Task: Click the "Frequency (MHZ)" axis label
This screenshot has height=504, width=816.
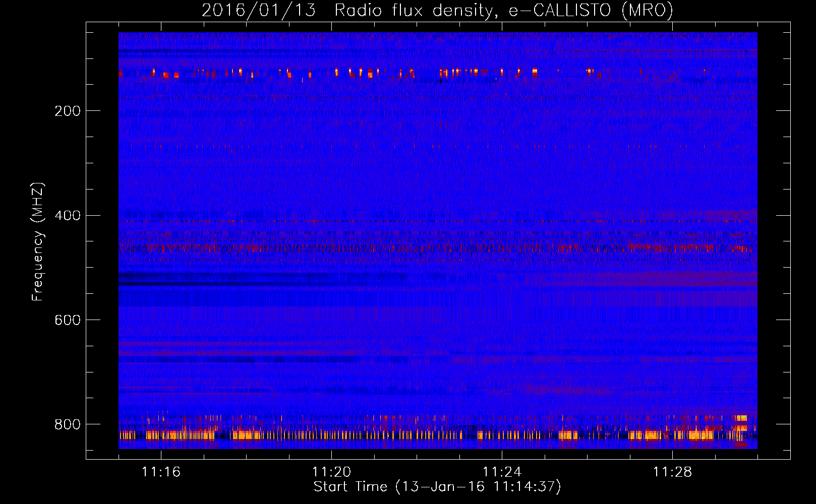Action: (x=38, y=241)
